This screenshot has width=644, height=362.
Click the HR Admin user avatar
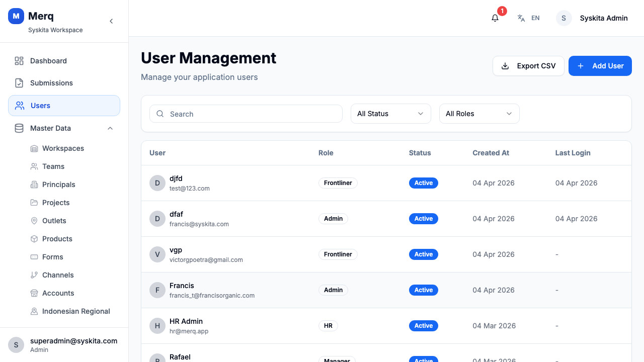(157, 326)
